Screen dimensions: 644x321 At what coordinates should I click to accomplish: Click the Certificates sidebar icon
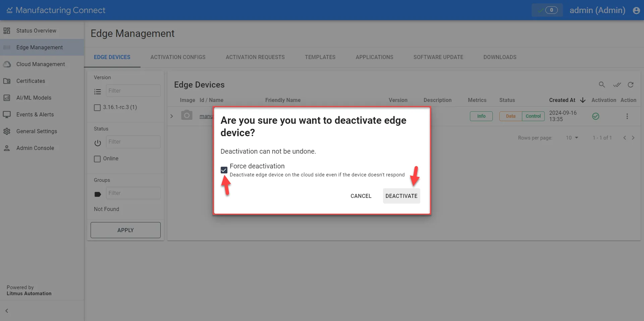click(x=7, y=81)
